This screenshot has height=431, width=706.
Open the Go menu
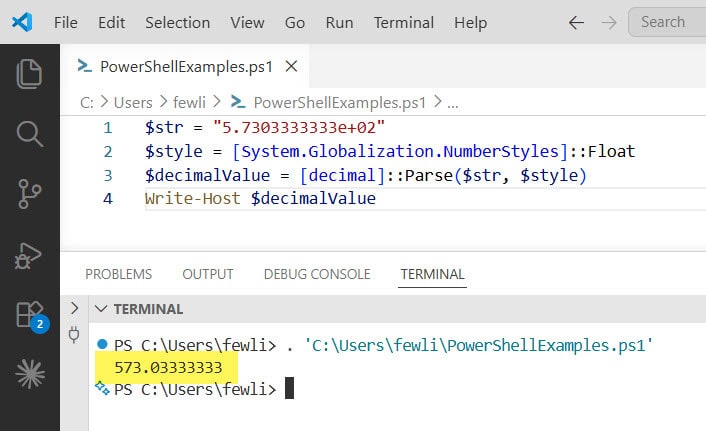point(295,23)
